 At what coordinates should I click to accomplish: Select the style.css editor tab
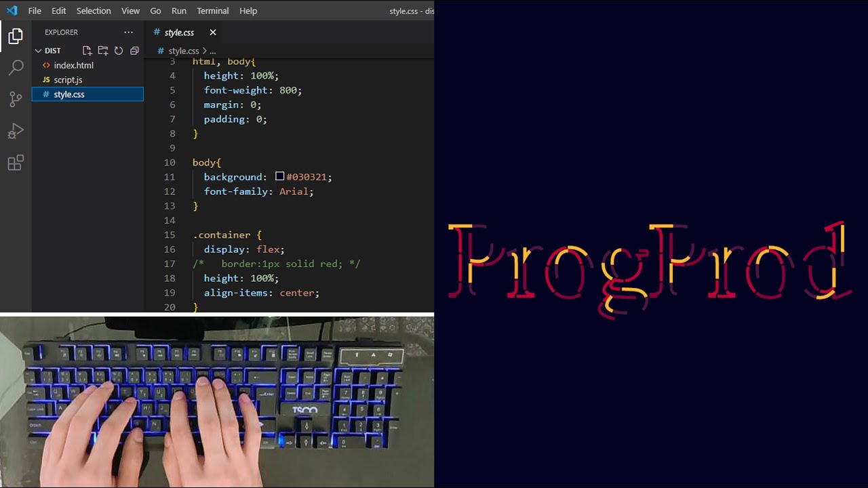coord(184,33)
